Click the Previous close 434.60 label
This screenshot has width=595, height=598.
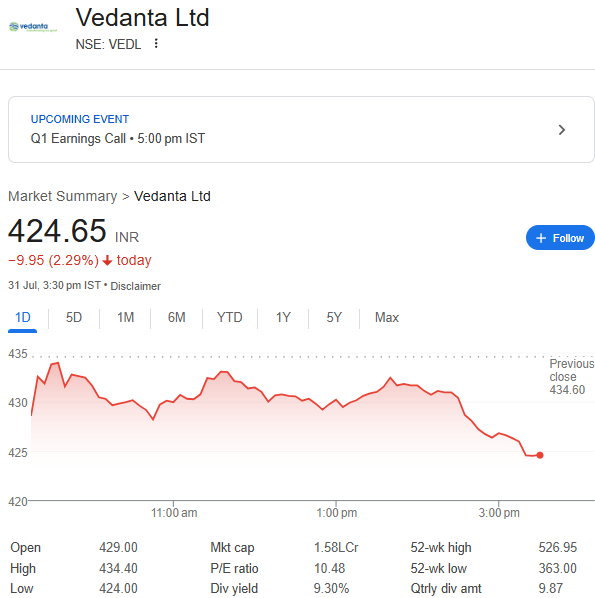(571, 376)
